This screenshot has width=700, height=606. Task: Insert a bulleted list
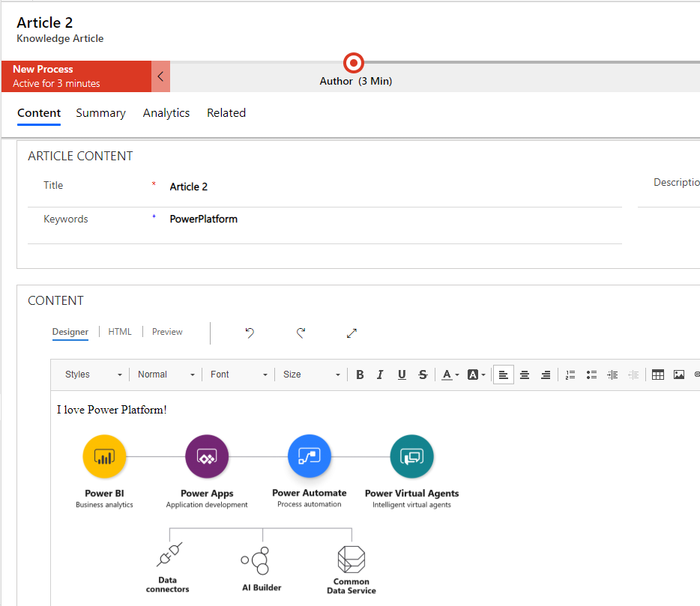coord(591,375)
